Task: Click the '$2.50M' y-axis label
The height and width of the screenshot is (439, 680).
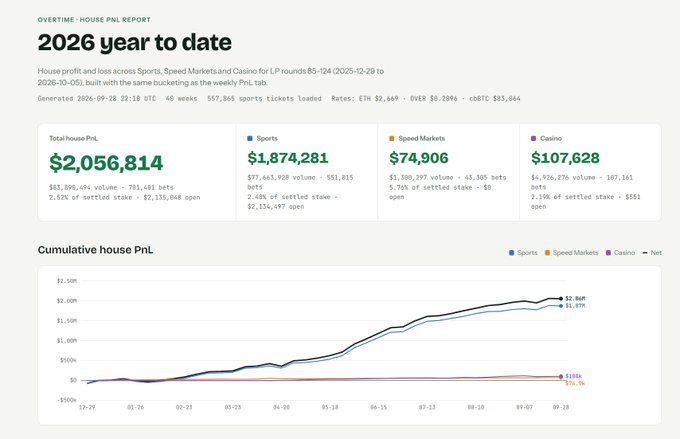Action: coord(66,281)
